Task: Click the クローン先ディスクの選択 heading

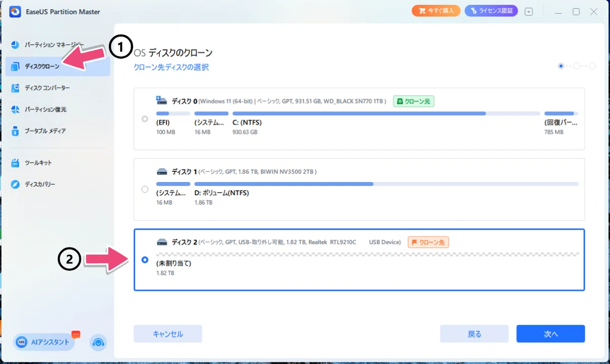Action: 171,67
